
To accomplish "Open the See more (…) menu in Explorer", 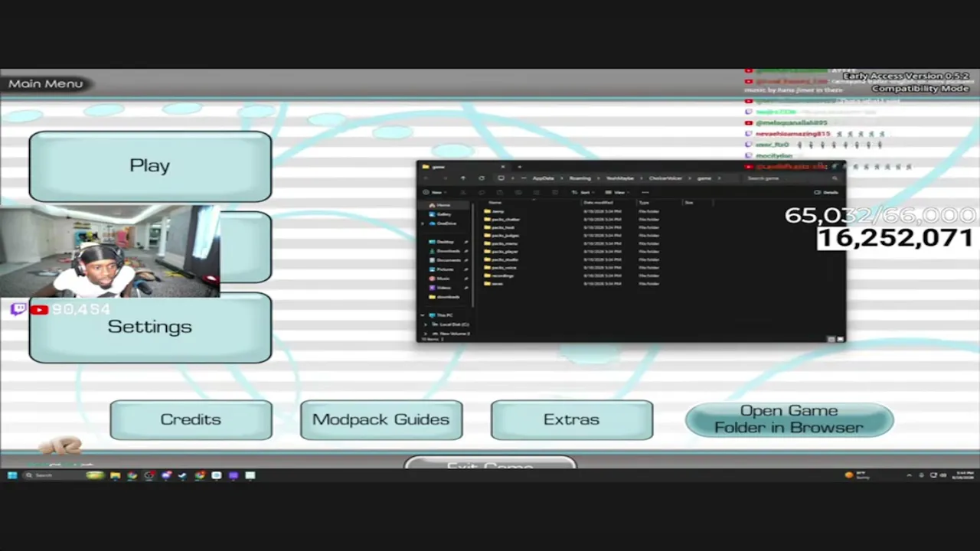I will [x=645, y=192].
